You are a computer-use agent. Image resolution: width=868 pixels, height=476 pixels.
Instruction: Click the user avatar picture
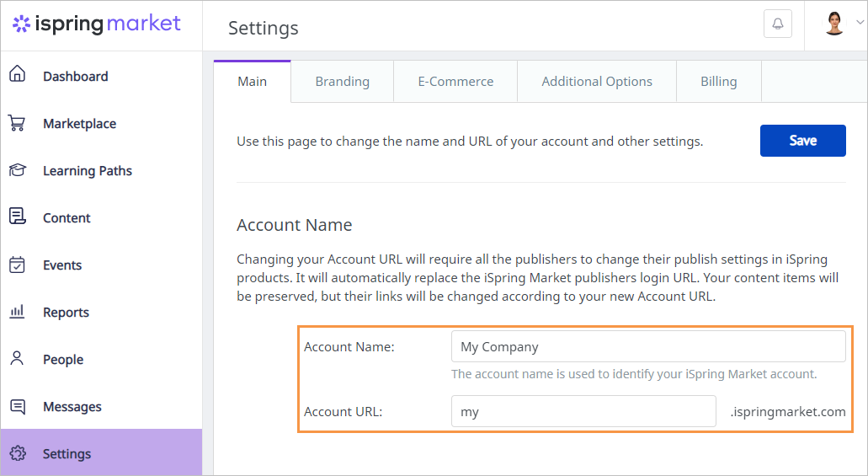834,24
